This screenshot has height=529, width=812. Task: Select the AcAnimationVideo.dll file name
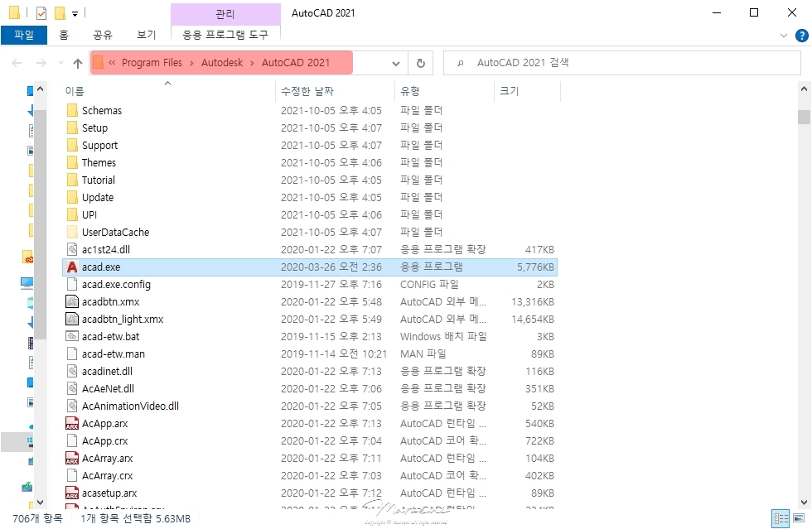pyautogui.click(x=131, y=406)
